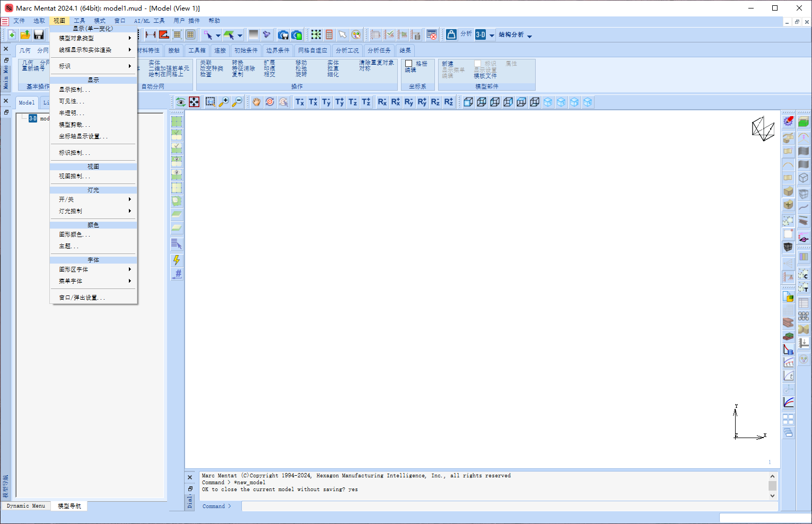This screenshot has height=524, width=812.
Task: Toggle the eye visibility view icon
Action: (x=181, y=102)
